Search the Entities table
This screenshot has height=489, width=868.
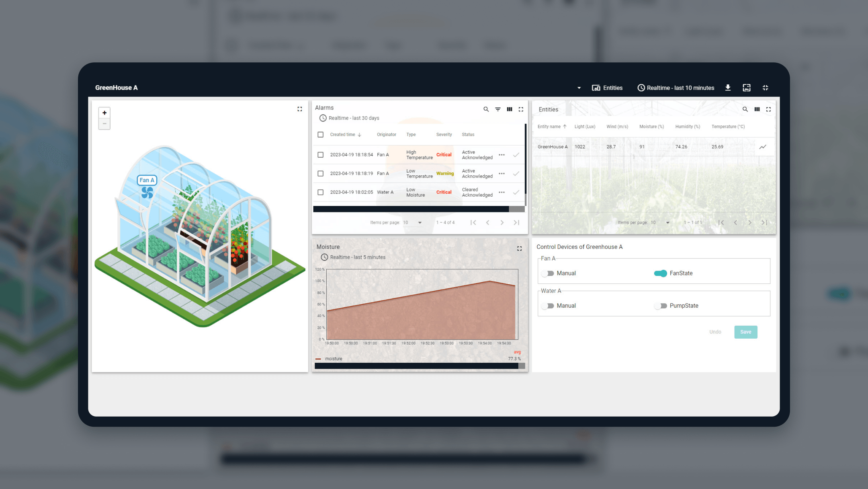[745, 109]
